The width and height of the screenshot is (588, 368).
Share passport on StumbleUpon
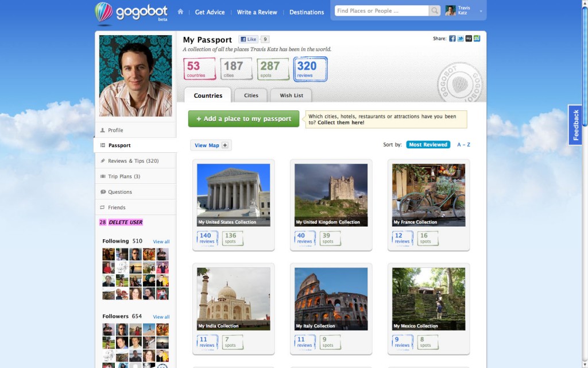[477, 39]
